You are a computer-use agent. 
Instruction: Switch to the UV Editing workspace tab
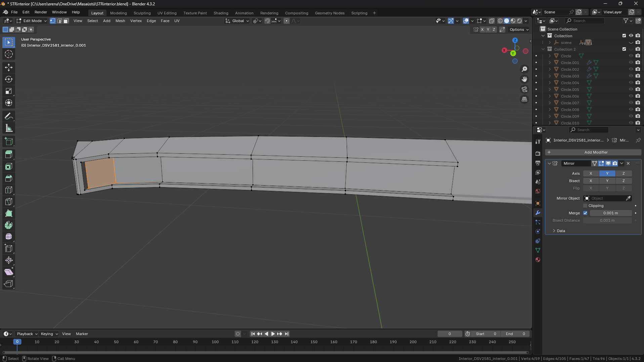pos(167,13)
